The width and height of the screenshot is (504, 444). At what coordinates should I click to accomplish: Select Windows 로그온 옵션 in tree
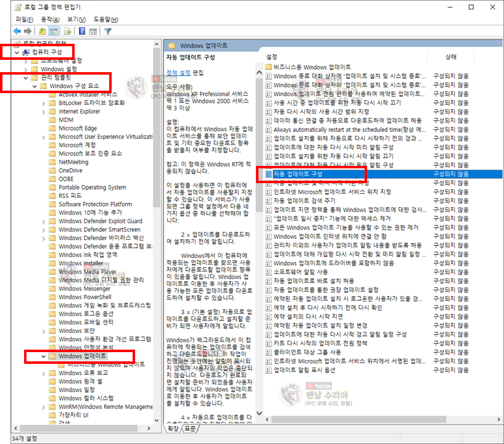[86, 314]
